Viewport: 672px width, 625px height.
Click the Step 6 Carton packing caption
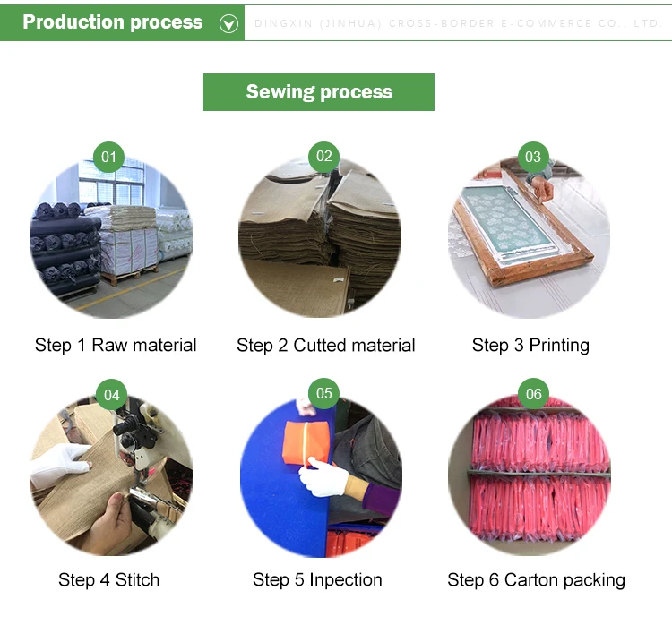(536, 580)
